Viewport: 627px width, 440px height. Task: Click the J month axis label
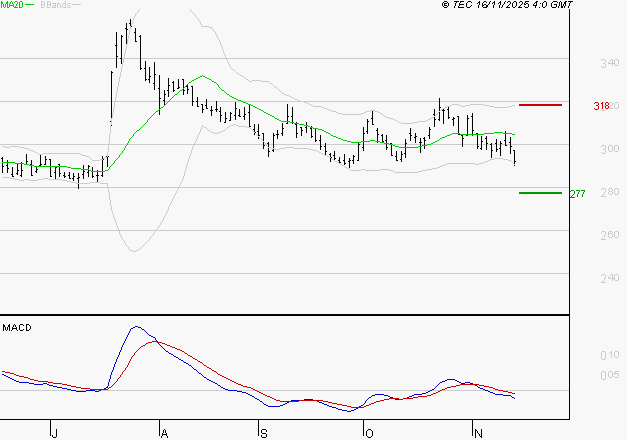coord(55,434)
